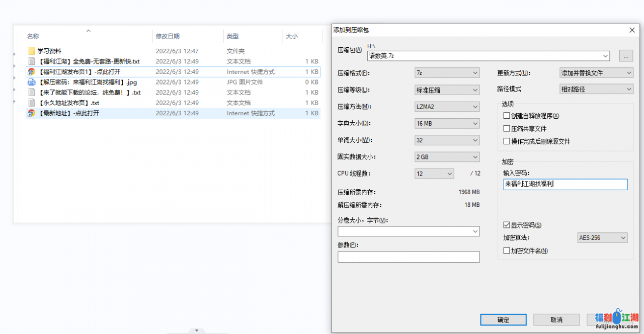Expand the 压缩等级 dropdown
This screenshot has width=644, height=334.
(447, 90)
